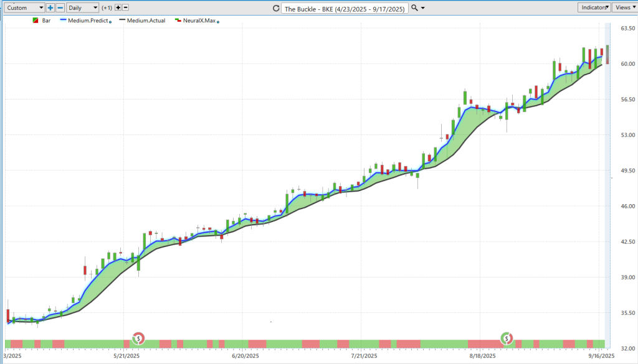This screenshot has height=364, width=638.
Task: Click the Bar legend icon
Action: click(x=36, y=21)
